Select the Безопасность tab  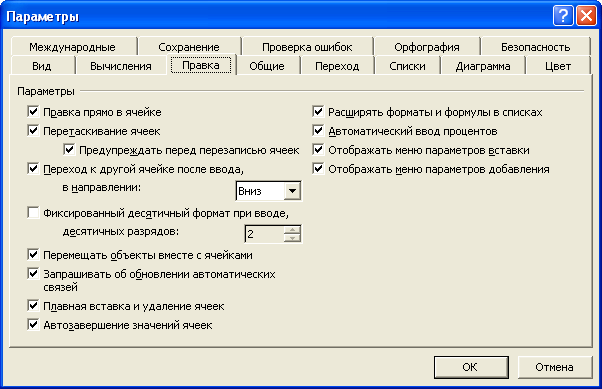click(535, 47)
